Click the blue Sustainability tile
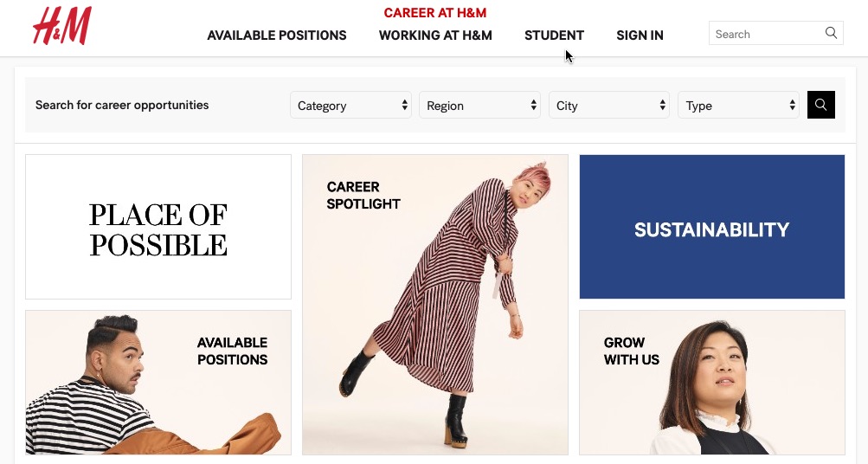Viewport: 868px width, 464px height. [x=711, y=227]
